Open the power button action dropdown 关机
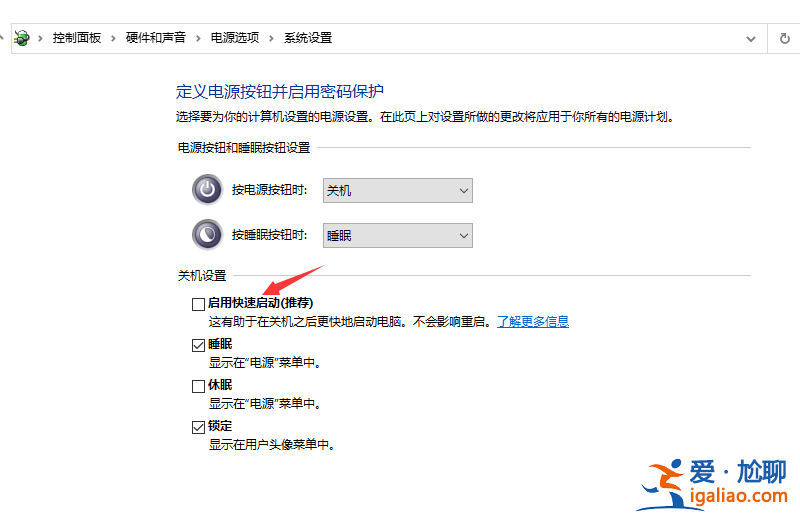This screenshot has height=523, width=800. pos(397,190)
